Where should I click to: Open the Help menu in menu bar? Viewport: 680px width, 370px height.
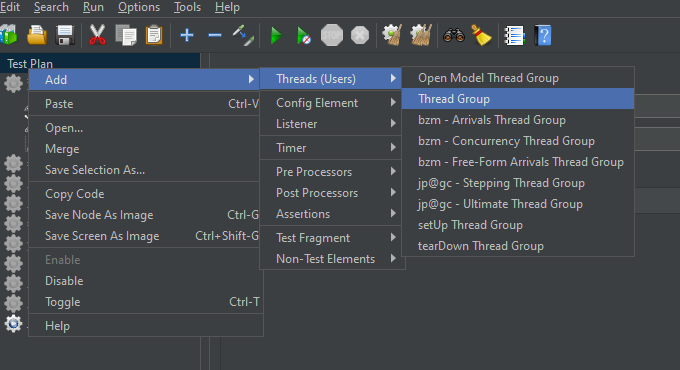[227, 7]
